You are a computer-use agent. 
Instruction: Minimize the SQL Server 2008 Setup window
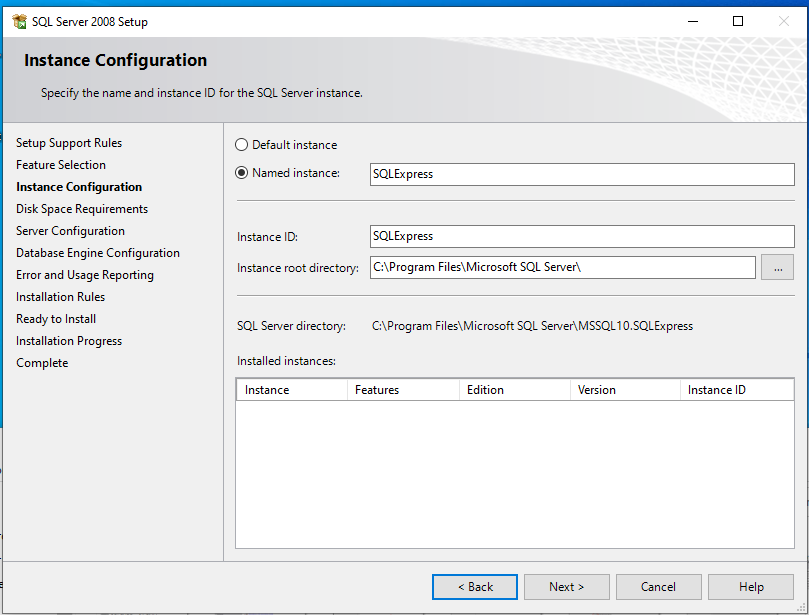coord(693,22)
